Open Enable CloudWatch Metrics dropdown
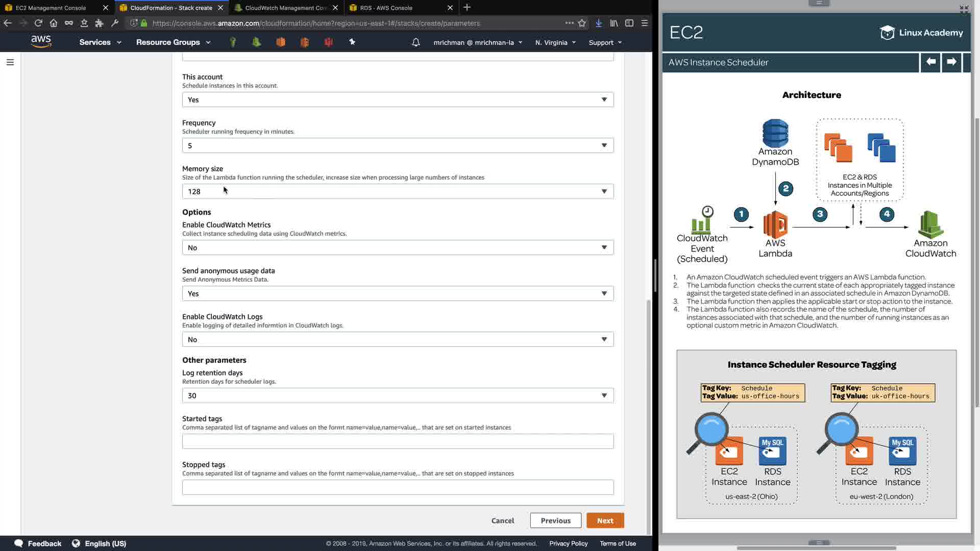The height and width of the screenshot is (551, 980). point(398,247)
